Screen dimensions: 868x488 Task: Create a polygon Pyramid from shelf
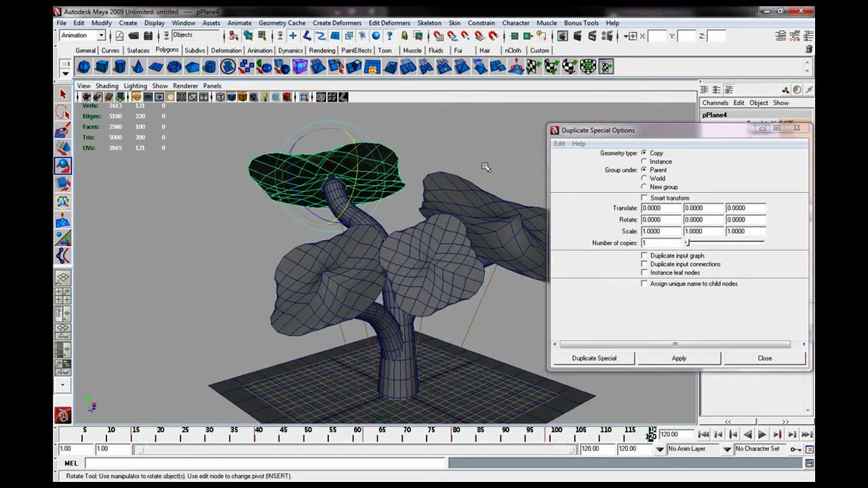pyautogui.click(x=193, y=66)
